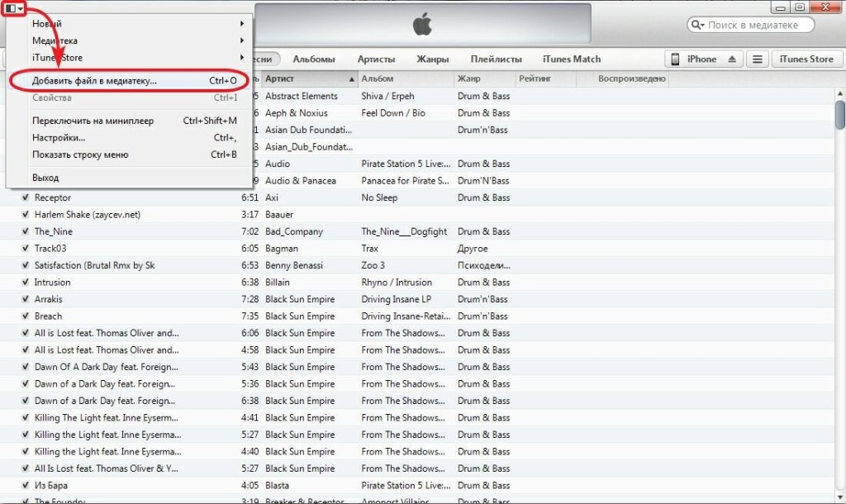Screen dimensions: 846x504
Task: Toggle the Harlem Shake track checkbox
Action: pyautogui.click(x=25, y=215)
